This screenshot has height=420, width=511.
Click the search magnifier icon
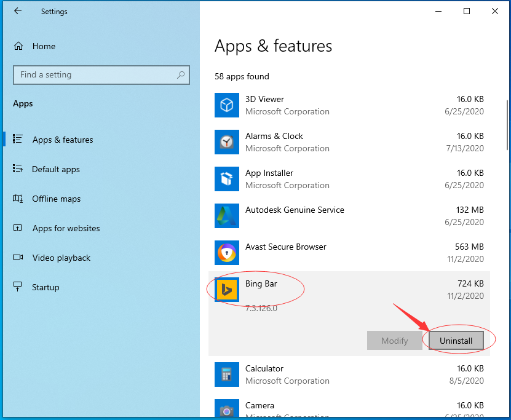[x=181, y=75]
